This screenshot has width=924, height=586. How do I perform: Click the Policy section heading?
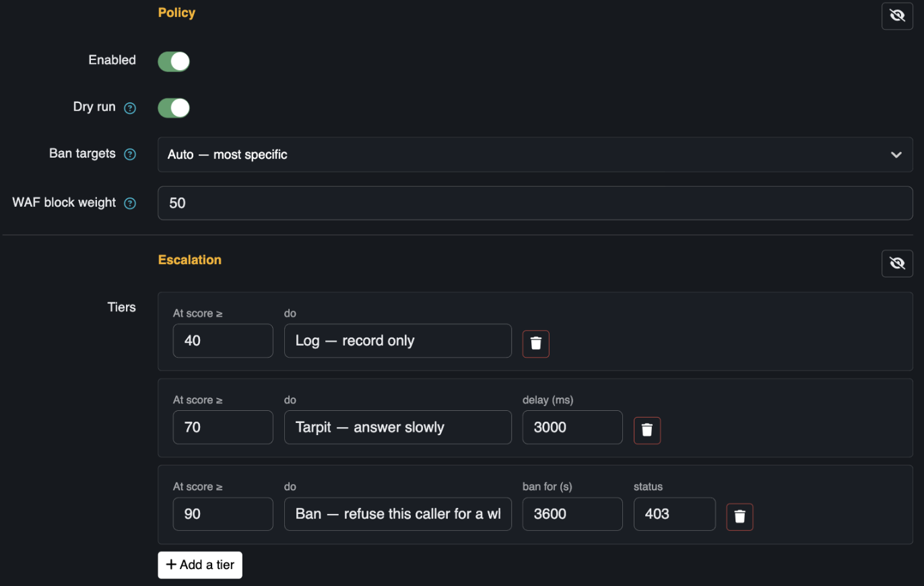176,13
